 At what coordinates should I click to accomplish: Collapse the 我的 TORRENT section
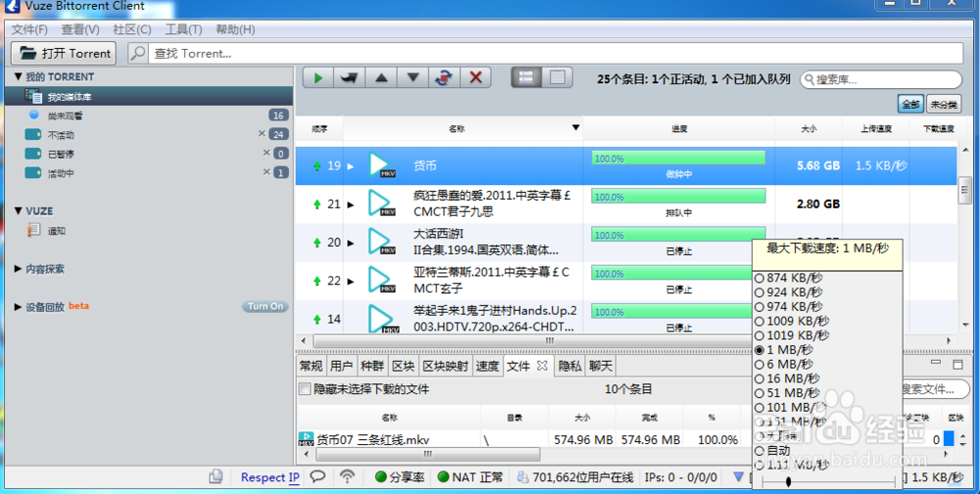(18, 76)
